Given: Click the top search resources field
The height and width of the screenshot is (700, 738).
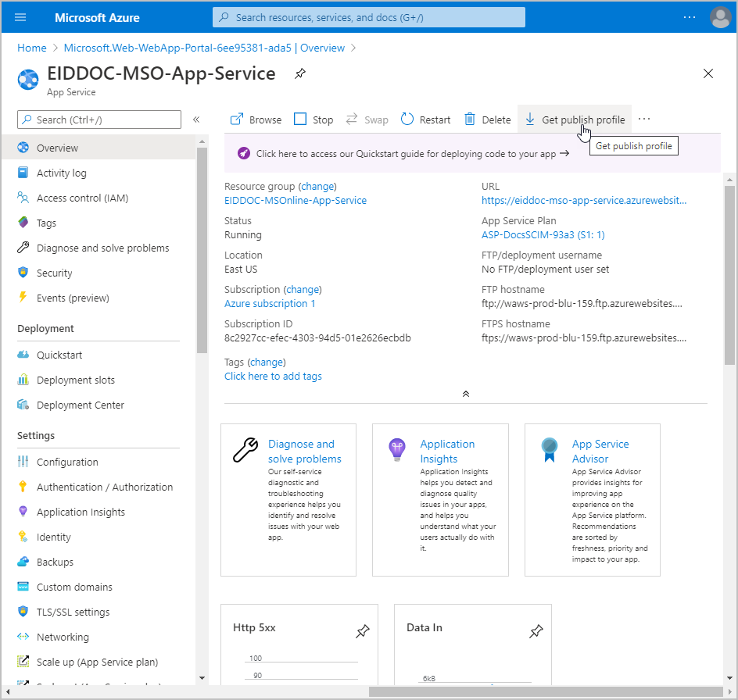Looking at the screenshot, I should [369, 17].
